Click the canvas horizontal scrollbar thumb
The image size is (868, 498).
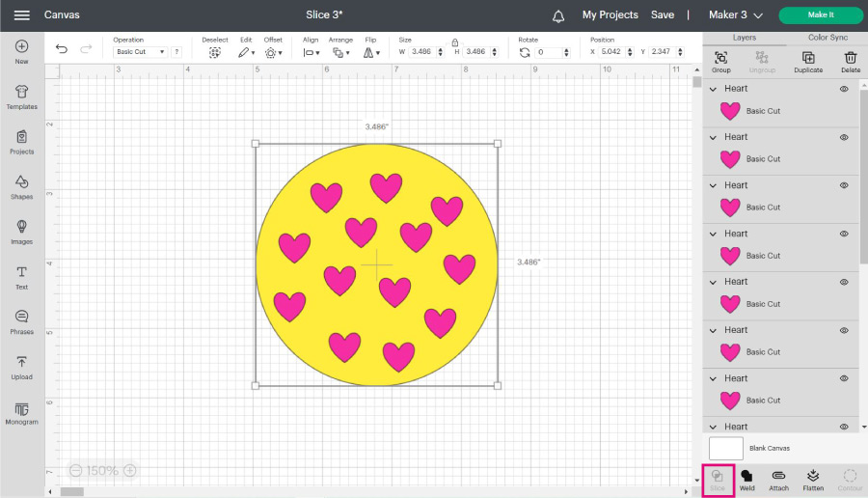tap(72, 492)
